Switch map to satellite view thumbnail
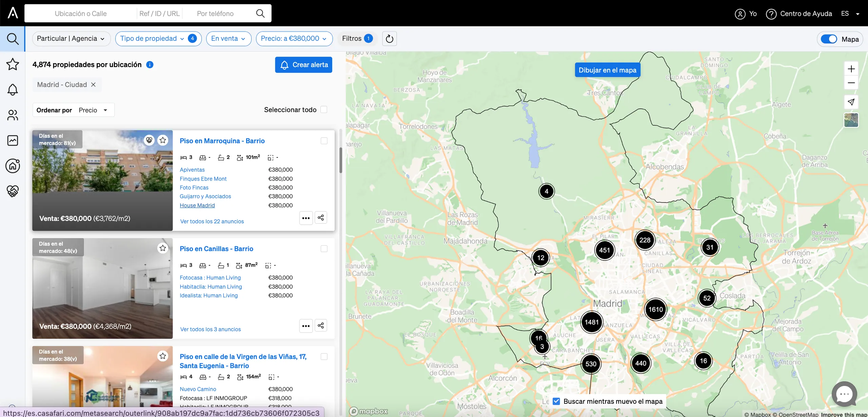Screen dimensions: 868x417 tap(851, 120)
